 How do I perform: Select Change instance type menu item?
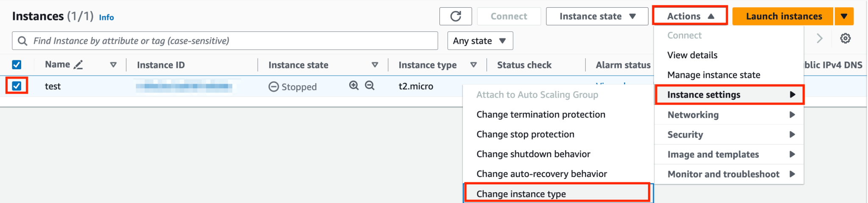point(557,194)
